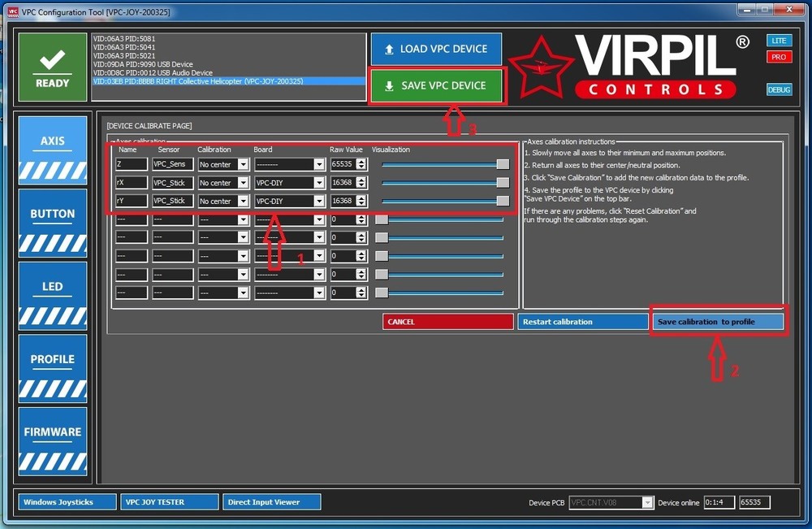Click the Virpil Controls star logo
The width and height of the screenshot is (812, 529).
point(541,67)
